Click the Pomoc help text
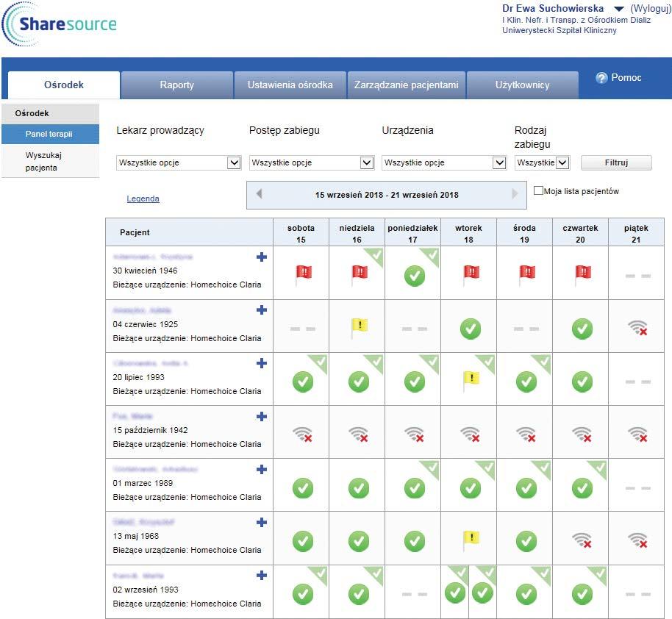 [x=626, y=78]
